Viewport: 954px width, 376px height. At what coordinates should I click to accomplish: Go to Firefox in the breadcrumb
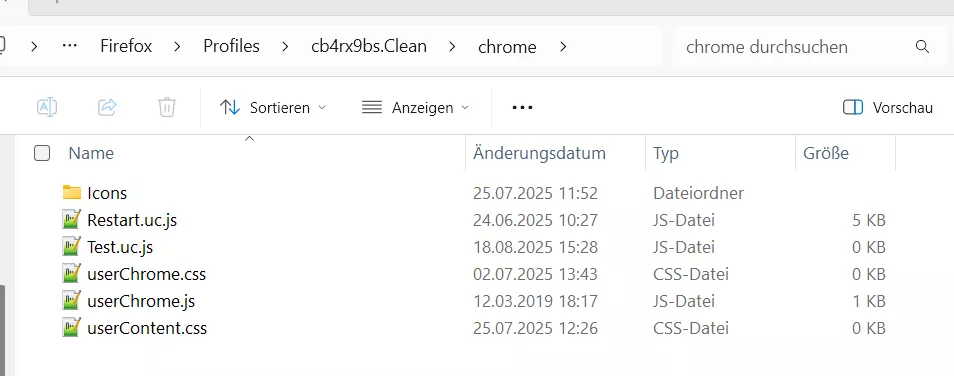pyautogui.click(x=126, y=46)
